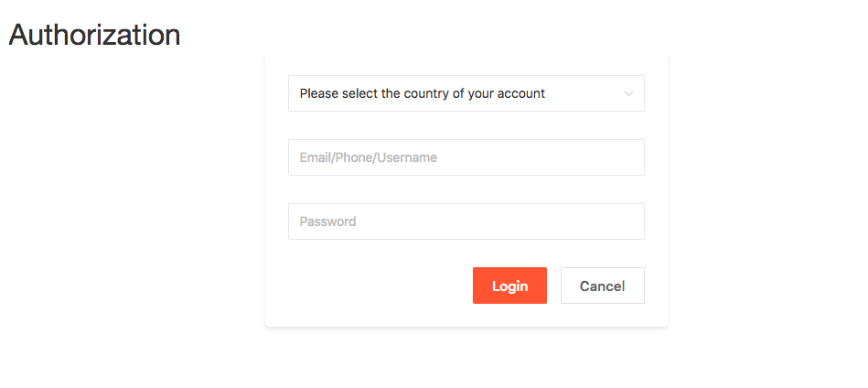Click the Authorization title text

click(94, 35)
